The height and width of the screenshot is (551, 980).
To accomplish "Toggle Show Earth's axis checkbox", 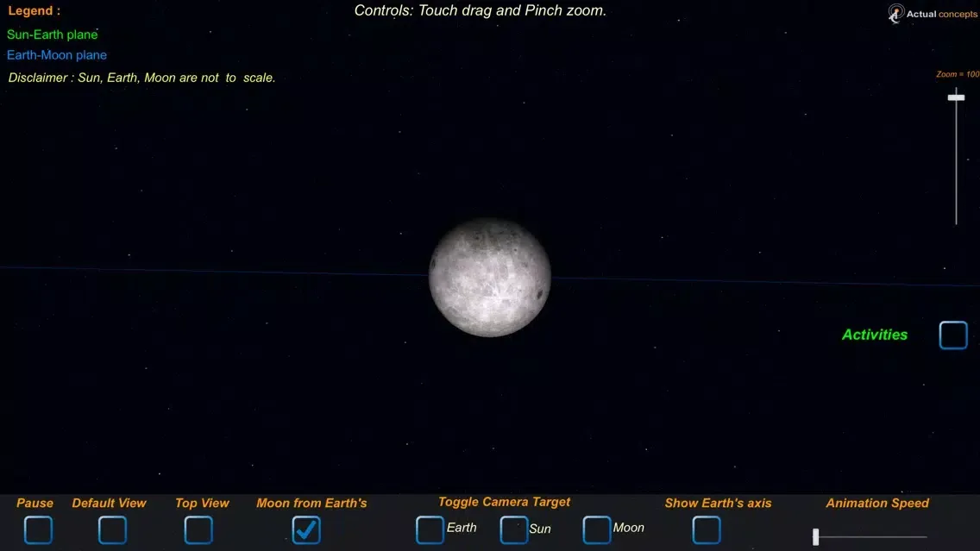I will [x=707, y=529].
